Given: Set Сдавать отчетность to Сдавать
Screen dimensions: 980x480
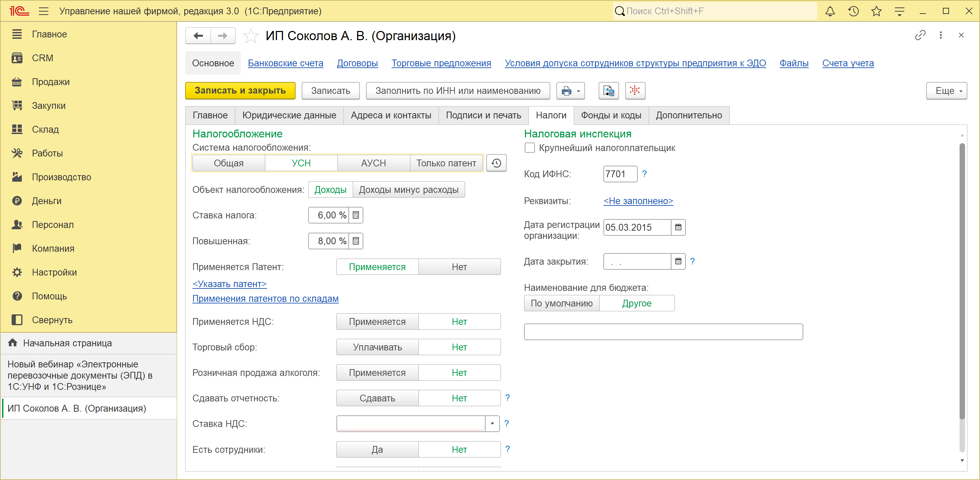Looking at the screenshot, I should click(x=377, y=398).
